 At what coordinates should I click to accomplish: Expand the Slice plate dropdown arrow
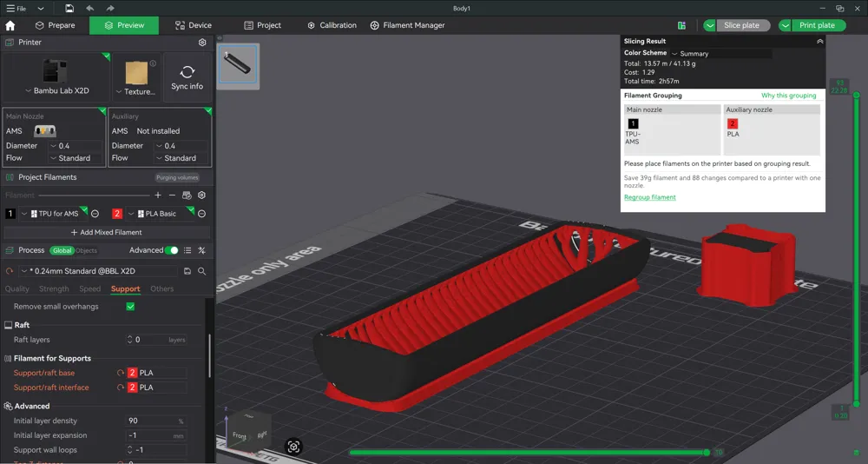click(710, 25)
